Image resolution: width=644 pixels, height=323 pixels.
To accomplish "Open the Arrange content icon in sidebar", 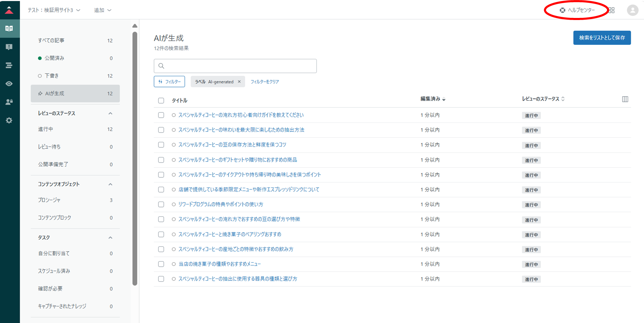I will tap(9, 65).
